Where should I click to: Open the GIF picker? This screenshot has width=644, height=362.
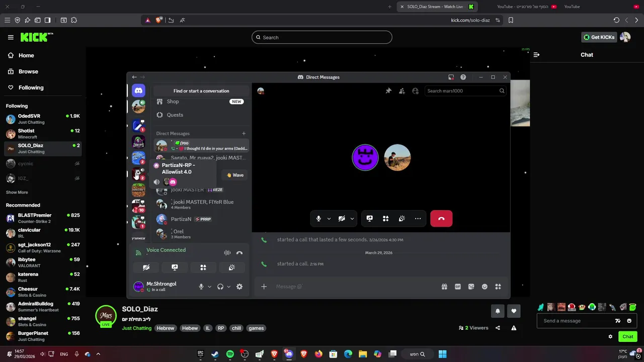coord(458,287)
